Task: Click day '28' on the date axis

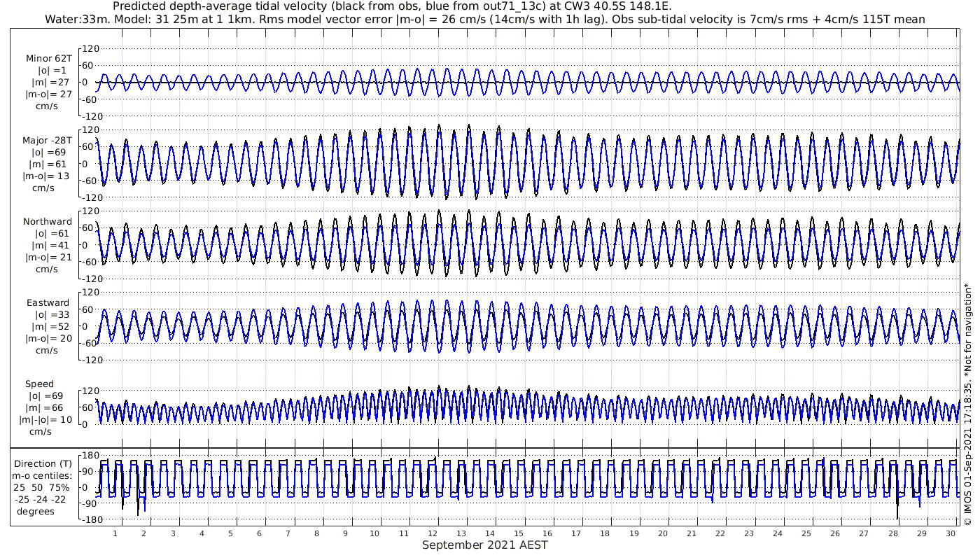Action: tap(893, 533)
